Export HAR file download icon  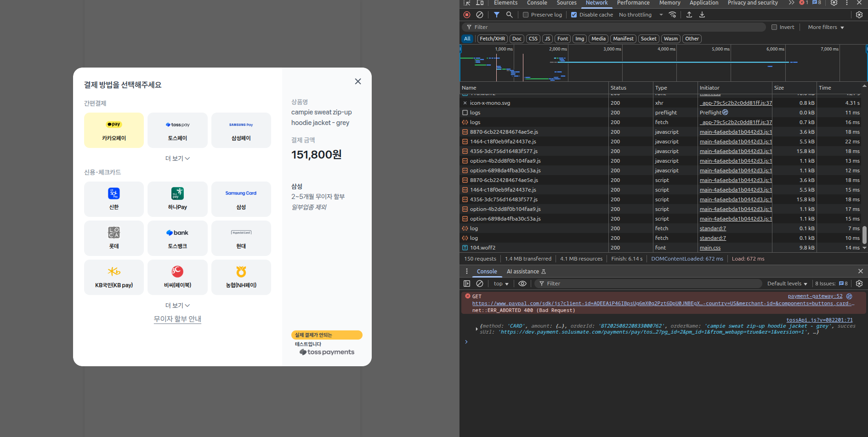(x=702, y=15)
